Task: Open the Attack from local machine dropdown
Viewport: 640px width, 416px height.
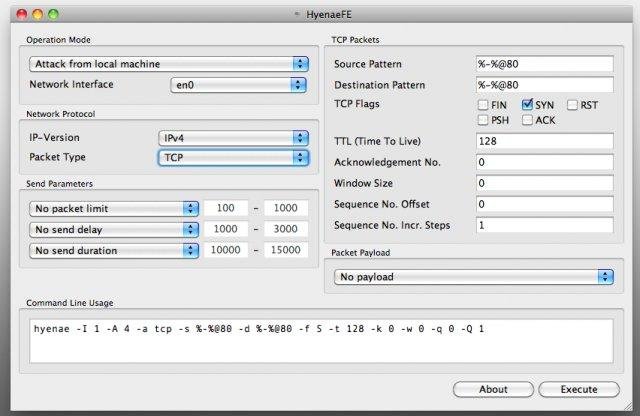Action: [168, 64]
